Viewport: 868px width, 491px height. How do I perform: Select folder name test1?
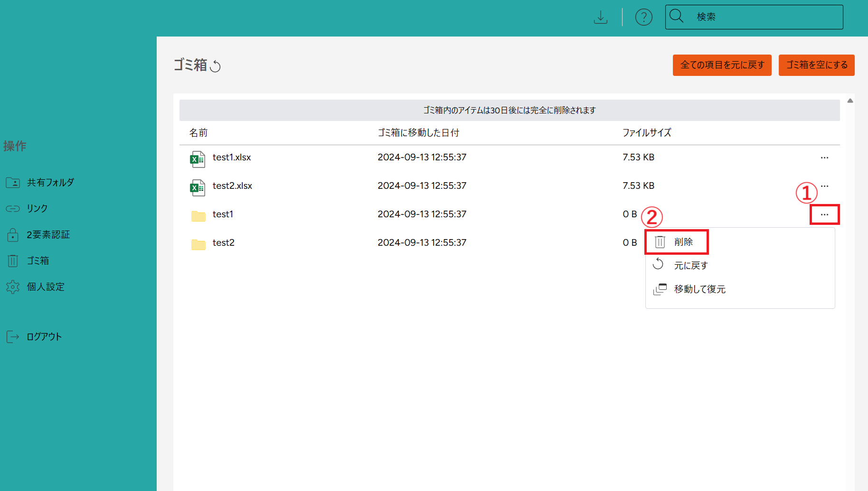(x=223, y=214)
